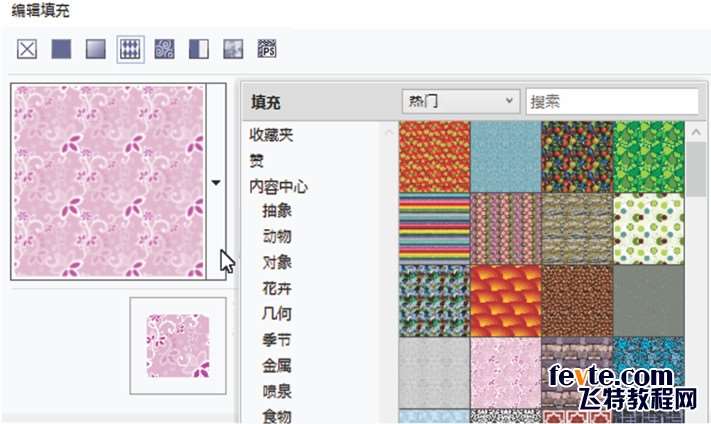Click into the 搜索 search field
This screenshot has width=711, height=424.
pyautogui.click(x=612, y=101)
